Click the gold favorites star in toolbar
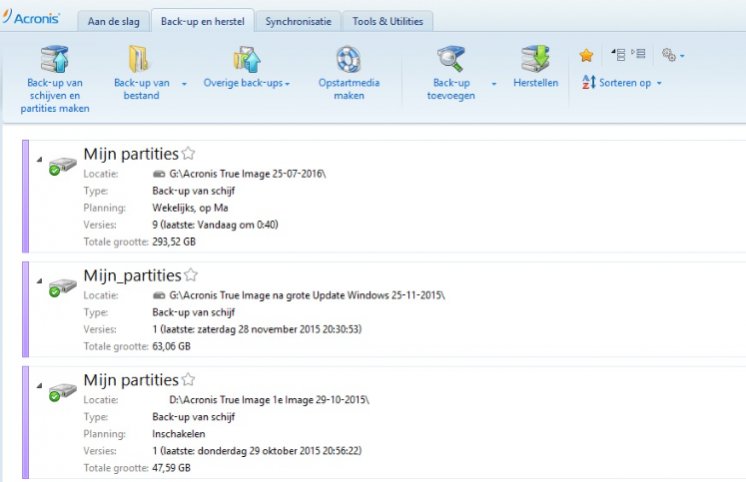Image resolution: width=746 pixels, height=482 pixels. point(587,55)
